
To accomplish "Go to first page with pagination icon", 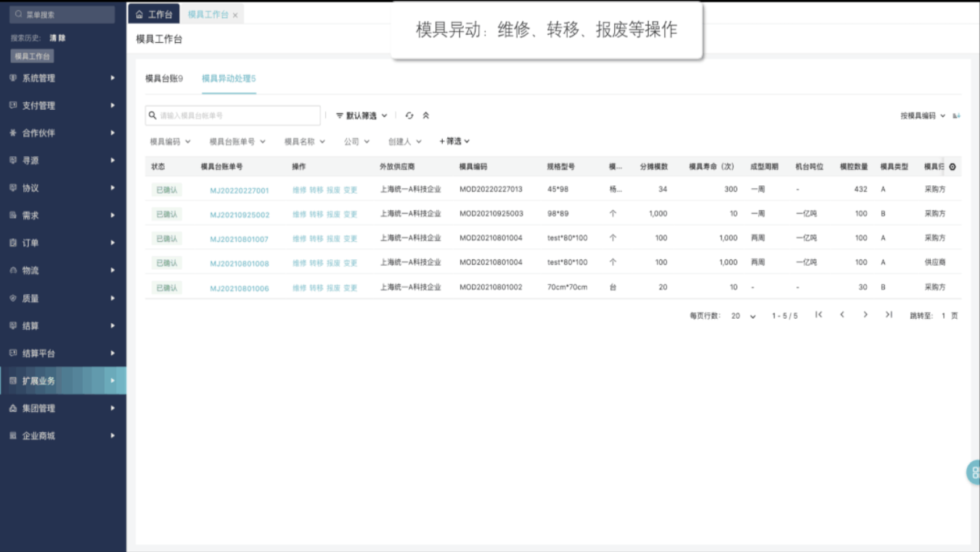I will pyautogui.click(x=819, y=314).
